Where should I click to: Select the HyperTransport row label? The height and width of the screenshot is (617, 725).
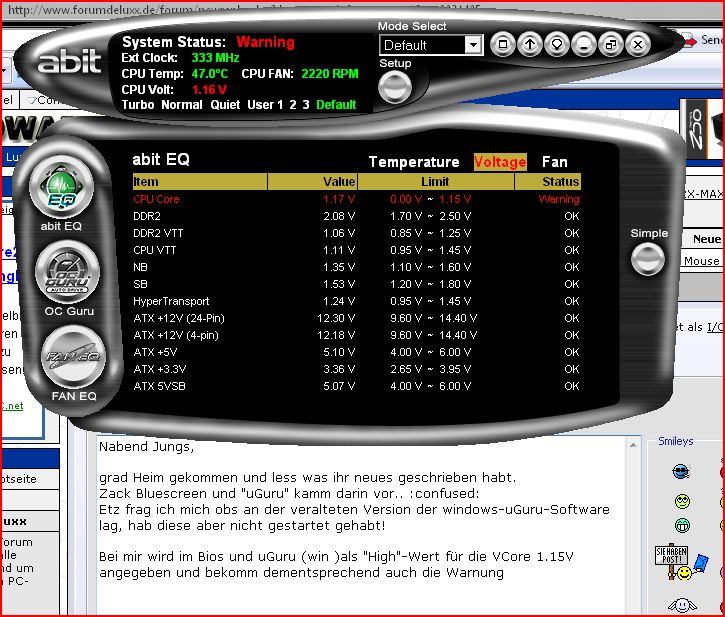171,302
